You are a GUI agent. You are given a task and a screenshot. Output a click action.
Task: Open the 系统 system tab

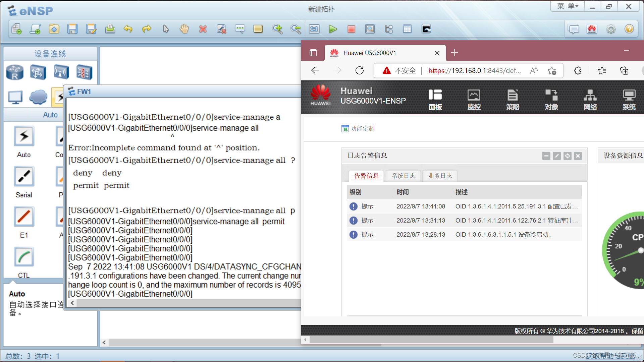(x=629, y=100)
